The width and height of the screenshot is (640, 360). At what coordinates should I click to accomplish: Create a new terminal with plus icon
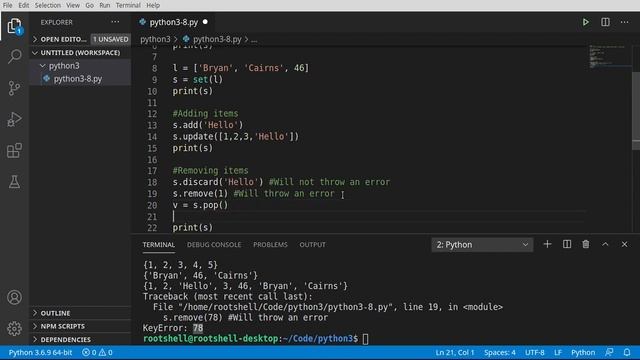(547, 244)
